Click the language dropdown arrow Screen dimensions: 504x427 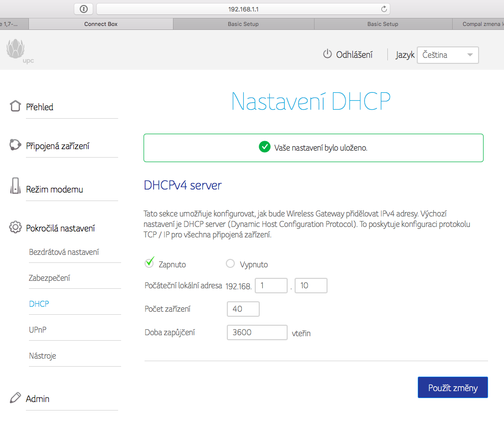tap(470, 55)
